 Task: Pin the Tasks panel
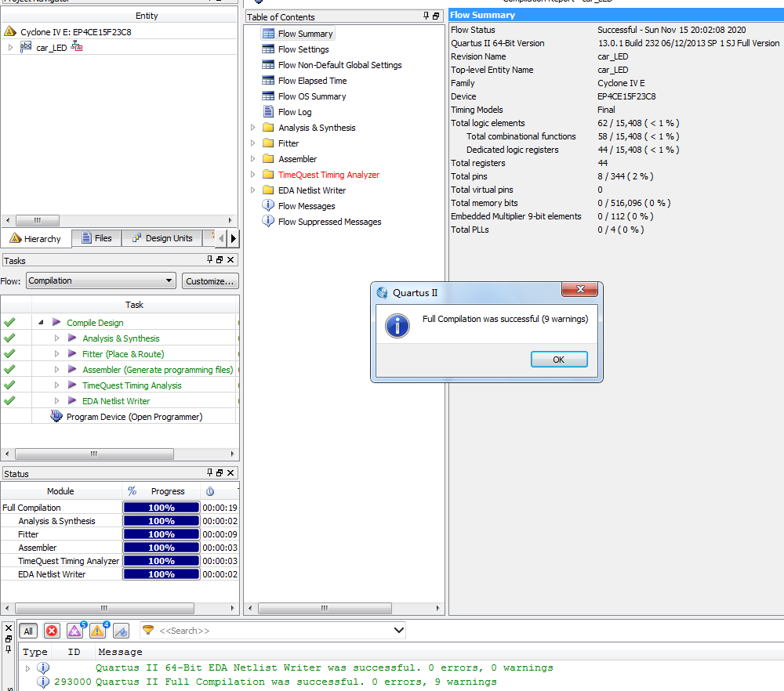pyautogui.click(x=209, y=259)
